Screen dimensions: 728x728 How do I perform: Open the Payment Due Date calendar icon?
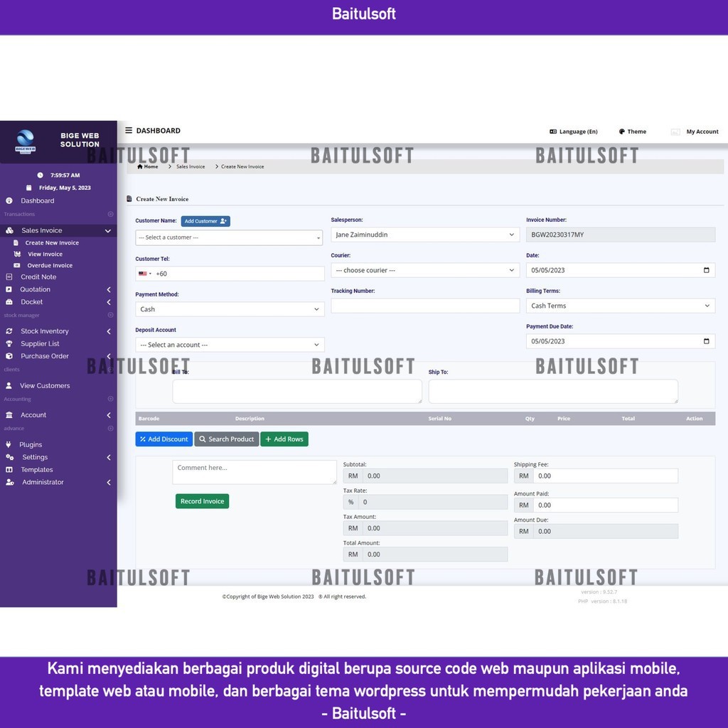click(706, 341)
